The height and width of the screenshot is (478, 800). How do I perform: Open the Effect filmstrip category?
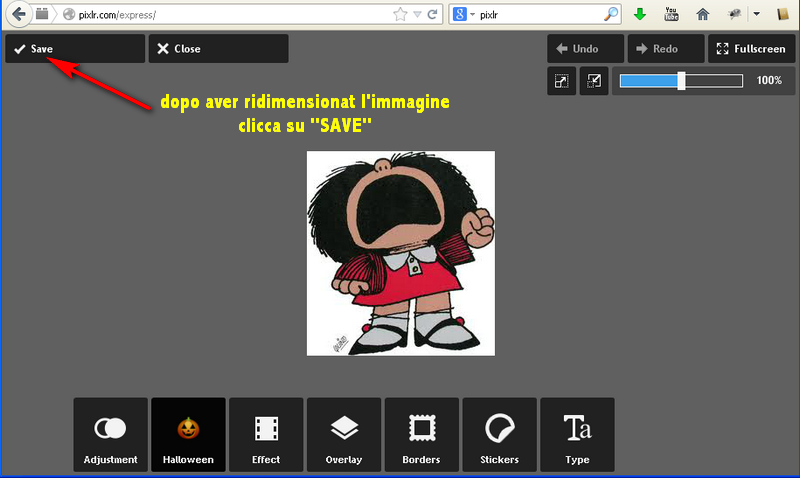[x=266, y=435]
